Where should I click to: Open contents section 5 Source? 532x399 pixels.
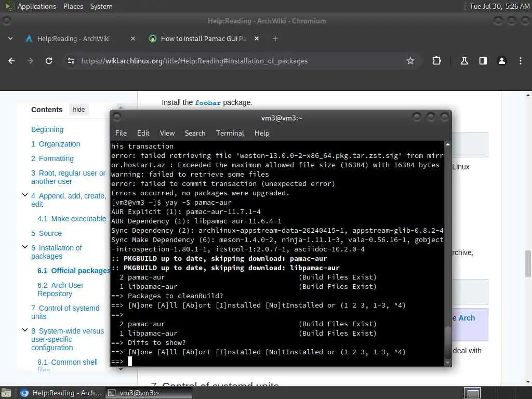tap(46, 233)
